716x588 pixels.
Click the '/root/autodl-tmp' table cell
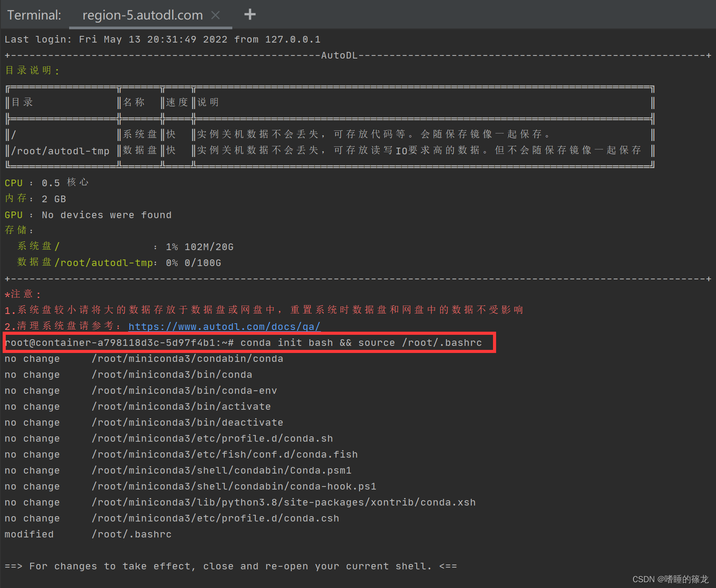point(60,151)
